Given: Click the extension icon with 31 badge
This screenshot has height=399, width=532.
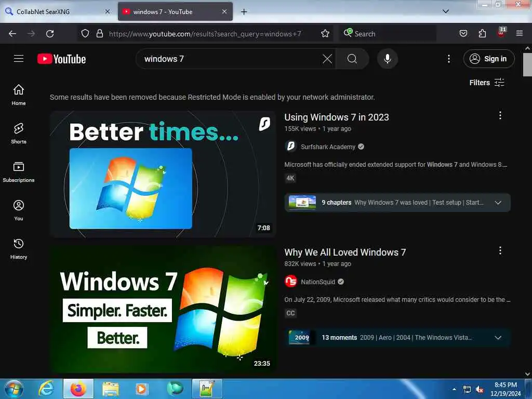Looking at the screenshot, I should [501, 33].
